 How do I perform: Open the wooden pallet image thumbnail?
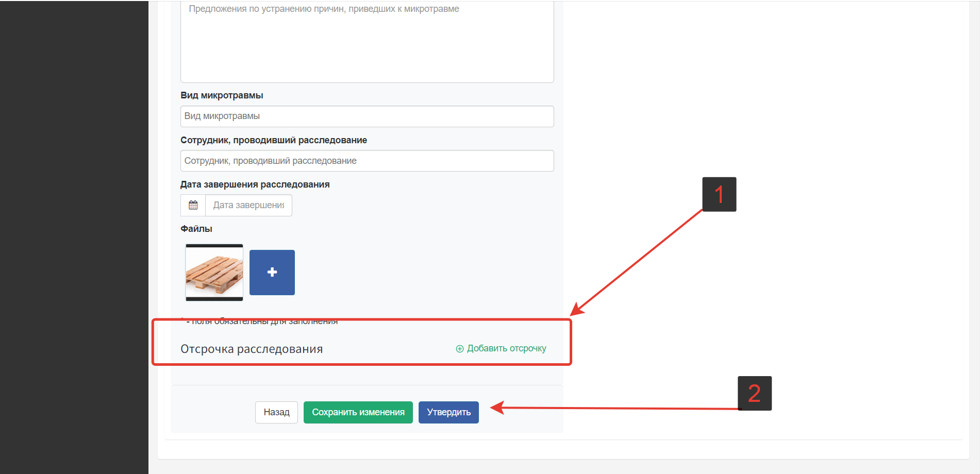coord(214,273)
